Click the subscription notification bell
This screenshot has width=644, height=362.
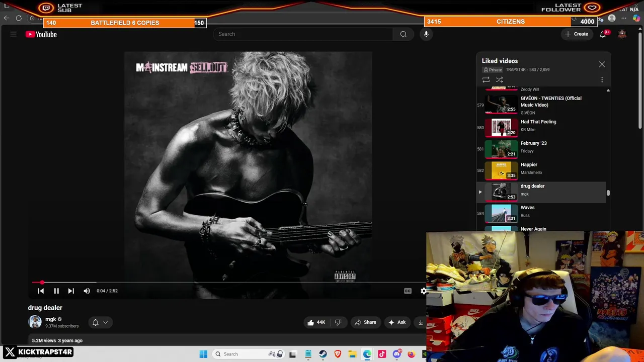tap(95, 322)
